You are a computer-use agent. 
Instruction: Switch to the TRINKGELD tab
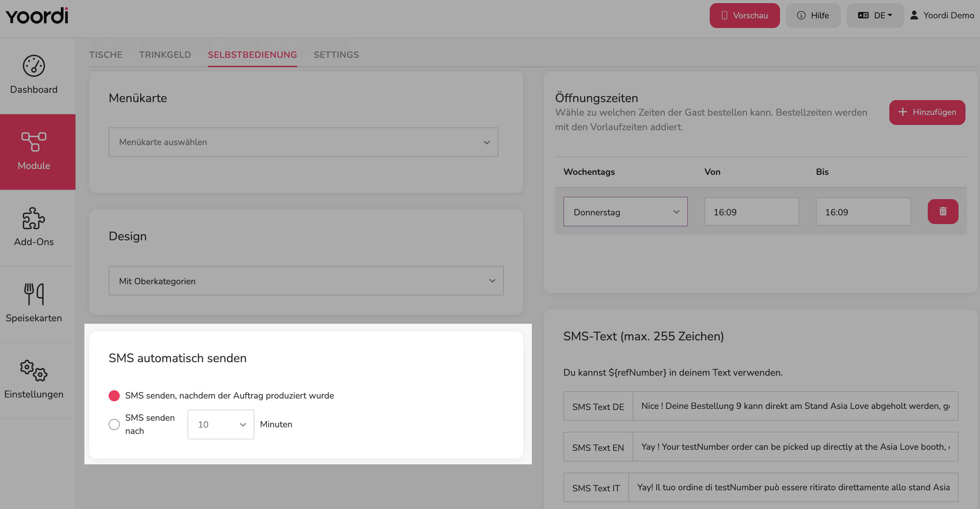165,54
